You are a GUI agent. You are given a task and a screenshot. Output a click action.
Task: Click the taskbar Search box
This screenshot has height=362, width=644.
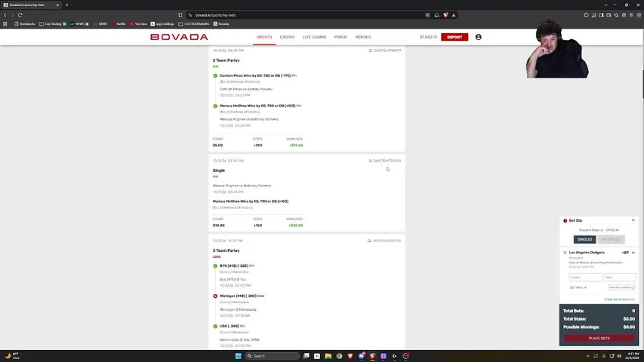273,356
